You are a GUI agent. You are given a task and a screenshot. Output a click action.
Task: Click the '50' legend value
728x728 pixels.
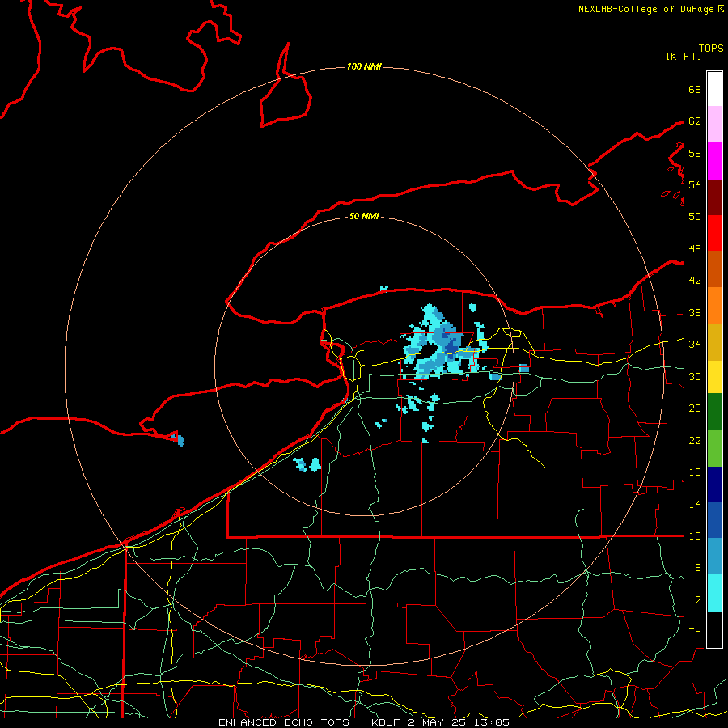tap(695, 217)
